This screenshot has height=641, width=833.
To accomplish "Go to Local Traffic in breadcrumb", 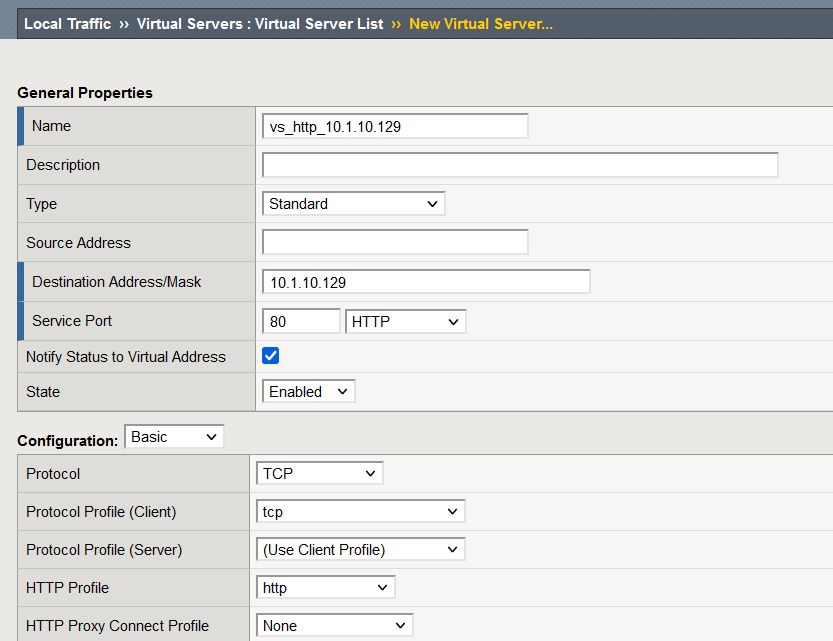I will pyautogui.click(x=67, y=24).
